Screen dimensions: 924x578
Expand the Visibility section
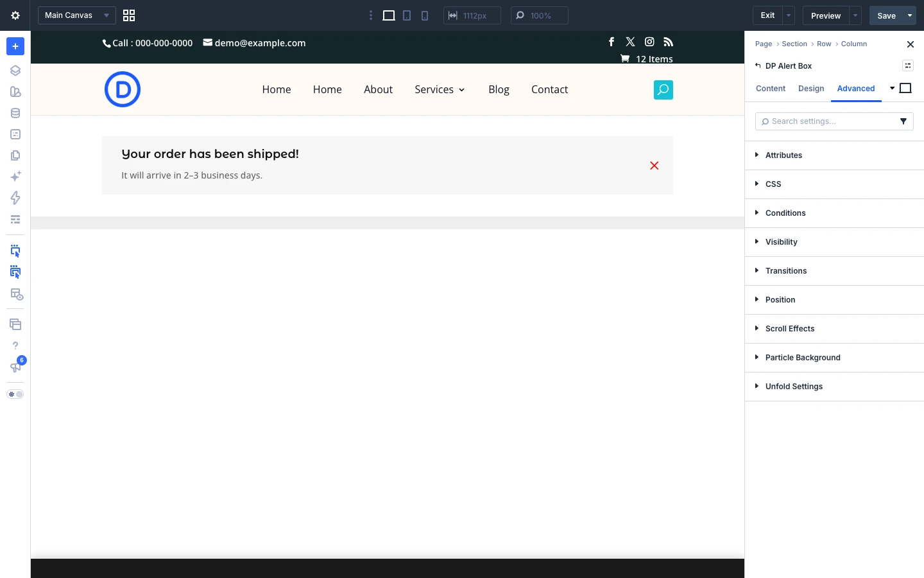click(x=834, y=242)
